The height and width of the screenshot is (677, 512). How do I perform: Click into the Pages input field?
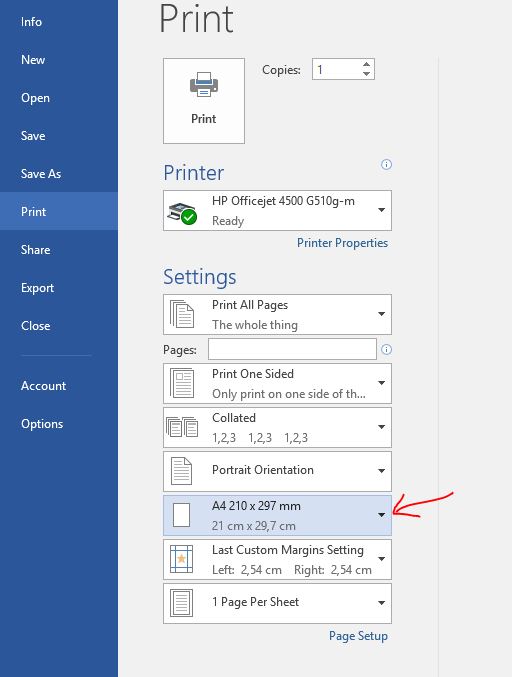pos(292,349)
